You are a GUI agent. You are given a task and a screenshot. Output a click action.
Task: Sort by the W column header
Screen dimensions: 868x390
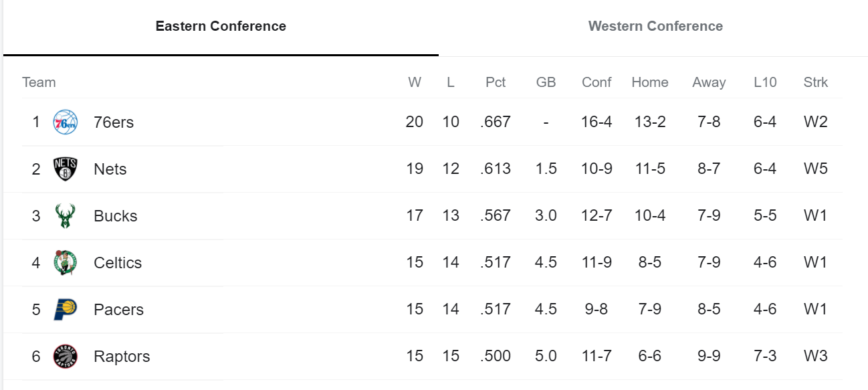pos(415,82)
